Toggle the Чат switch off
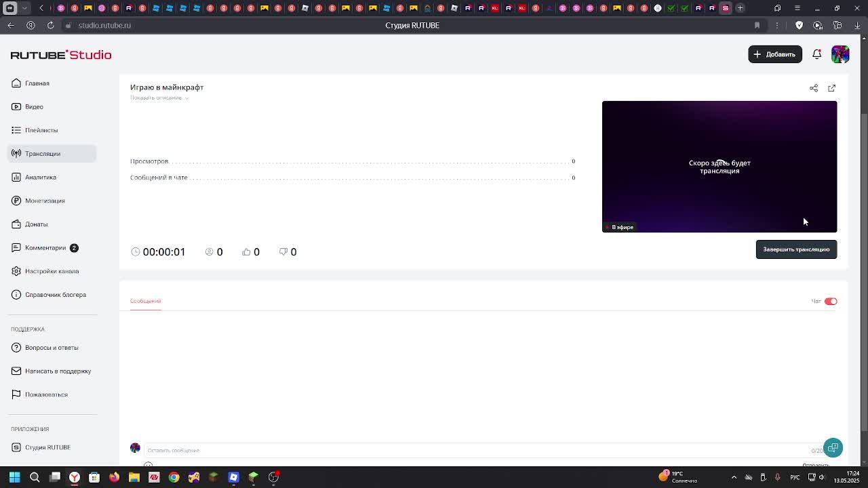The width and height of the screenshot is (868, 488). [831, 301]
